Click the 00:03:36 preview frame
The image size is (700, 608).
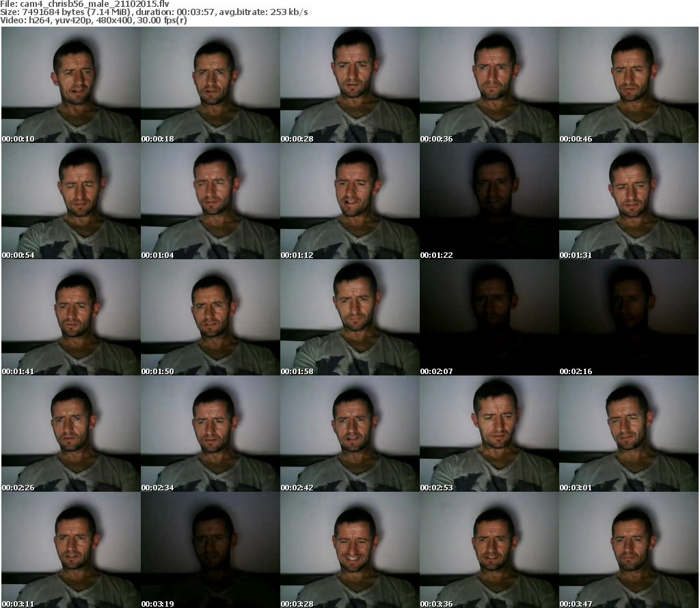point(489,549)
